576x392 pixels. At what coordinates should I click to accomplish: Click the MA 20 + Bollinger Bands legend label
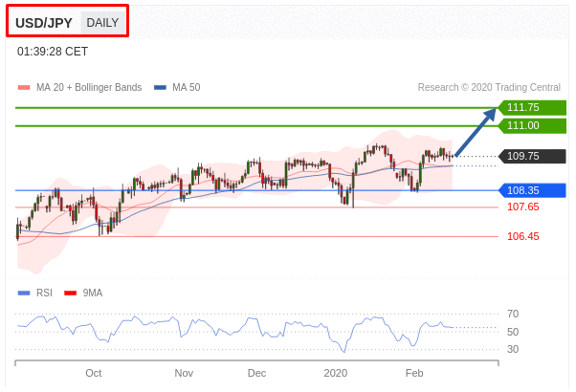tap(89, 87)
